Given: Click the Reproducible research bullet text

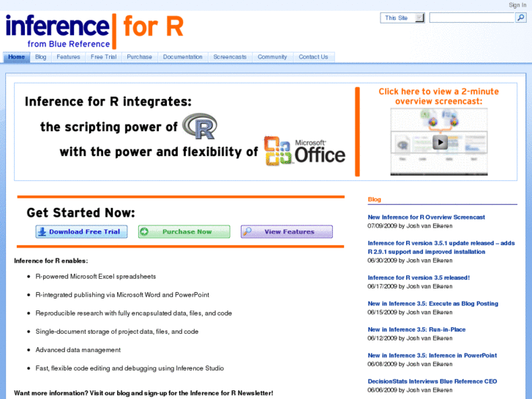Looking at the screenshot, I should pyautogui.click(x=134, y=313).
